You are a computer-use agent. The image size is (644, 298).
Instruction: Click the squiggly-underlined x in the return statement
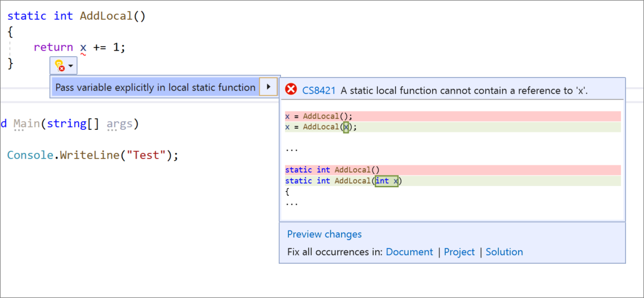83,48
